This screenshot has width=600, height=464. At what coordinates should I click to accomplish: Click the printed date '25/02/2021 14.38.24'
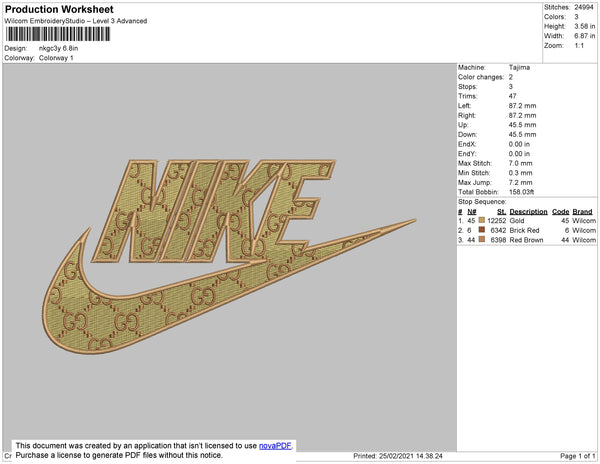[411, 456]
